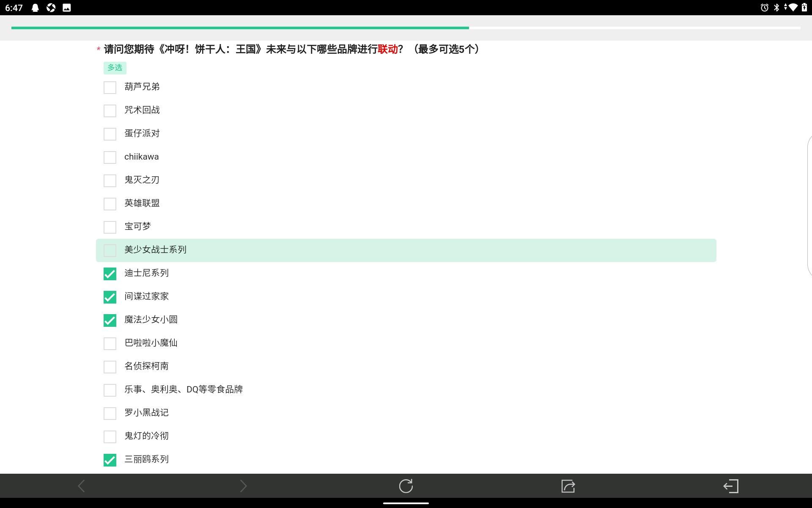Open the share icon in bottom bar
The height and width of the screenshot is (508, 812).
(568, 486)
